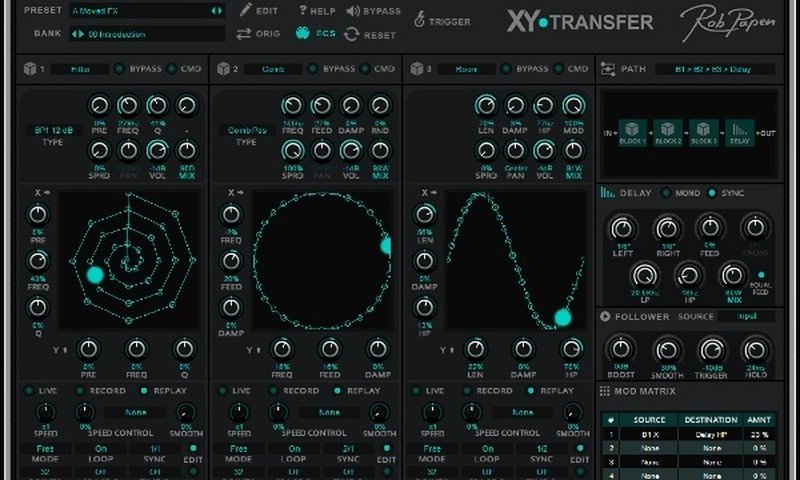Click the Delay HP destination cell in Mod Matrix

pyautogui.click(x=710, y=435)
